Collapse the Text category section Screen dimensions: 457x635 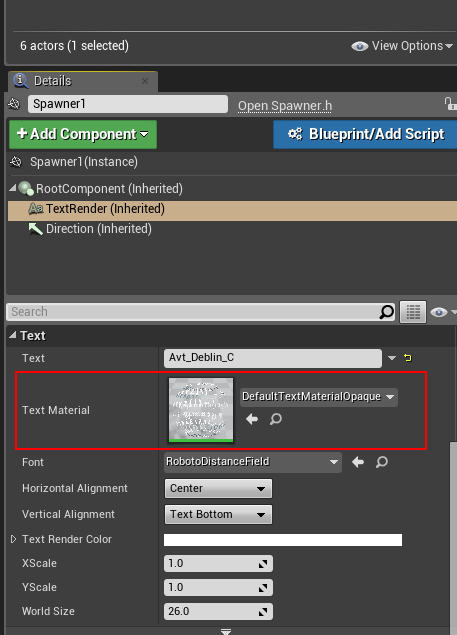pos(13,335)
